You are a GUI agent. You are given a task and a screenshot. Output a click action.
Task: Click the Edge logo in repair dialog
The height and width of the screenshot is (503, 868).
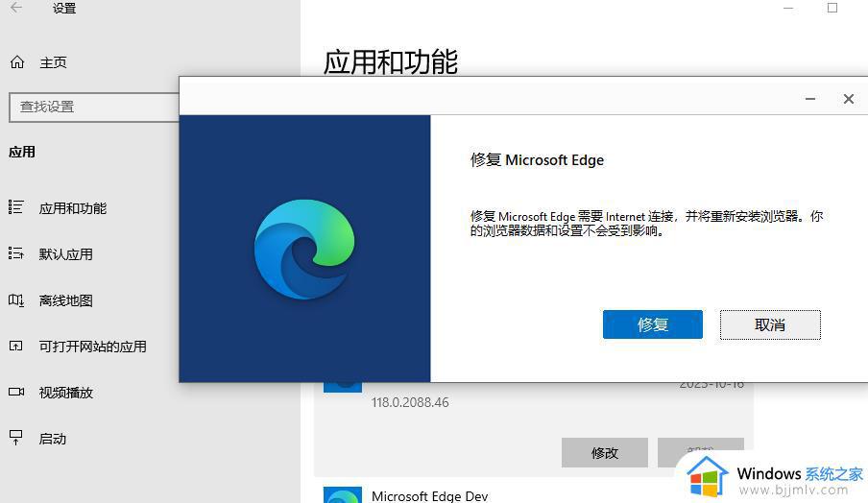tap(304, 249)
